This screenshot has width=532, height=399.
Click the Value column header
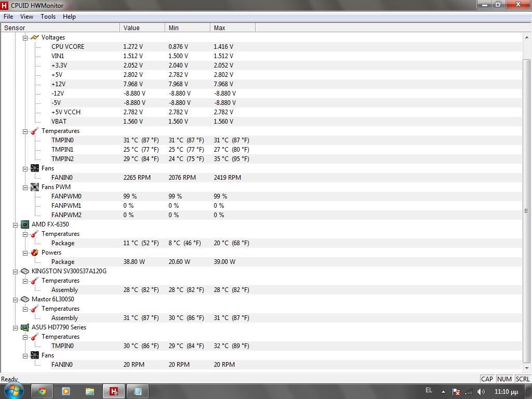[x=142, y=28]
